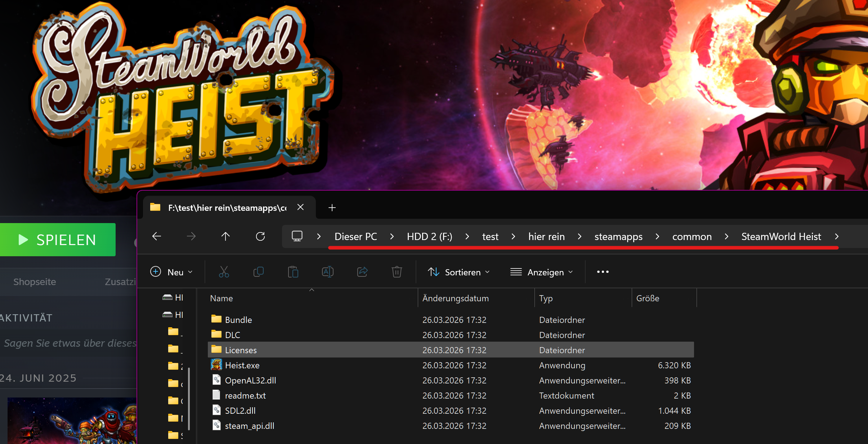Expand chevron after SteamWorld Heist breadcrumb
868x444 pixels.
(x=837, y=236)
